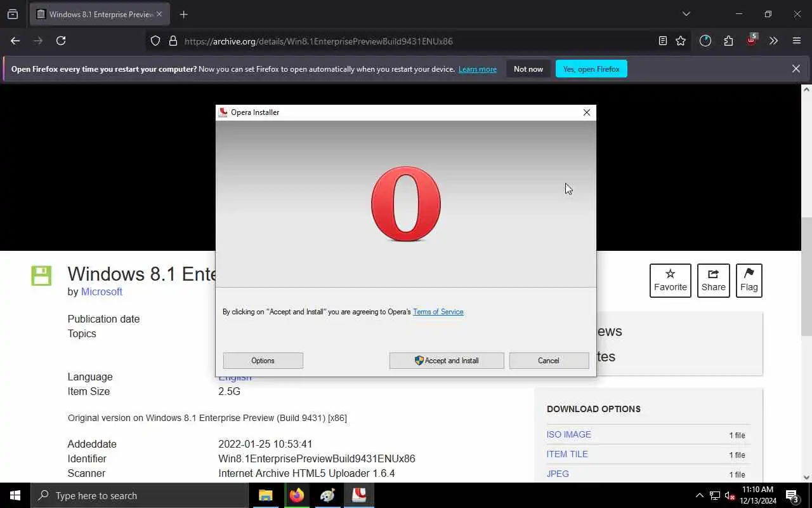Toggle reader view icon
Screen dimensions: 812x508
[663, 41]
